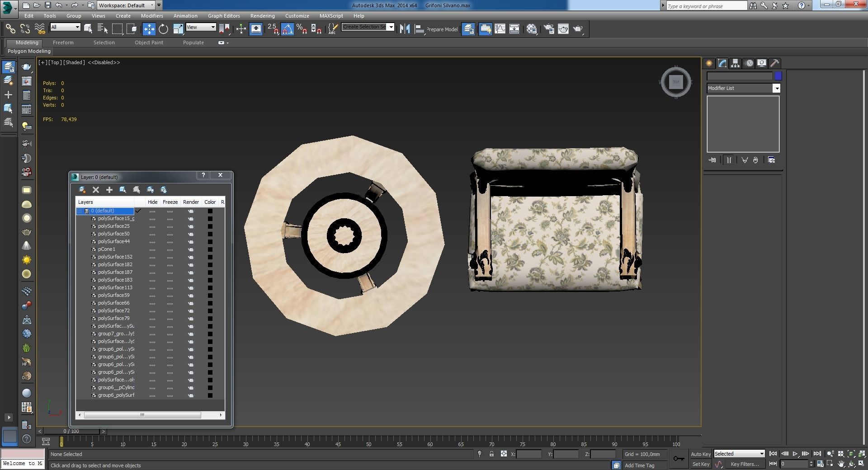Click the Polygon Modeling panel label
Viewport: 868px width, 470px height.
pyautogui.click(x=29, y=51)
